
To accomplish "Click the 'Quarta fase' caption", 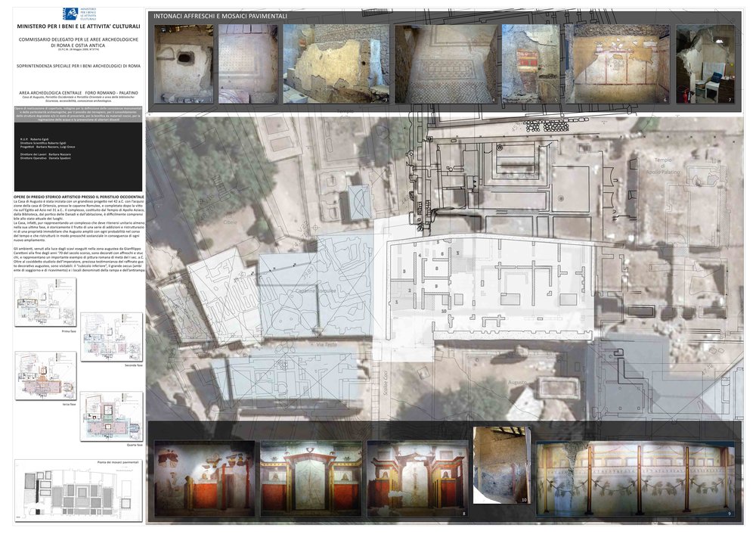I will click(135, 446).
